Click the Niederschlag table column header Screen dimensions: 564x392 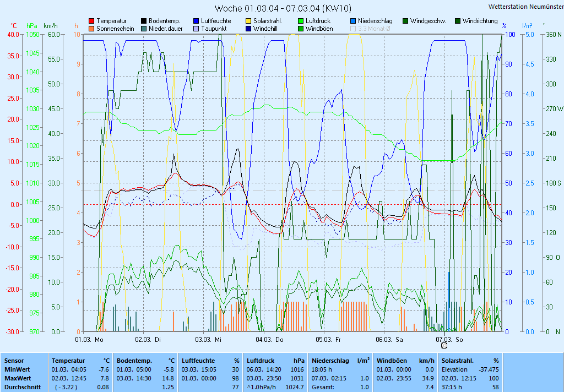[x=330, y=361]
